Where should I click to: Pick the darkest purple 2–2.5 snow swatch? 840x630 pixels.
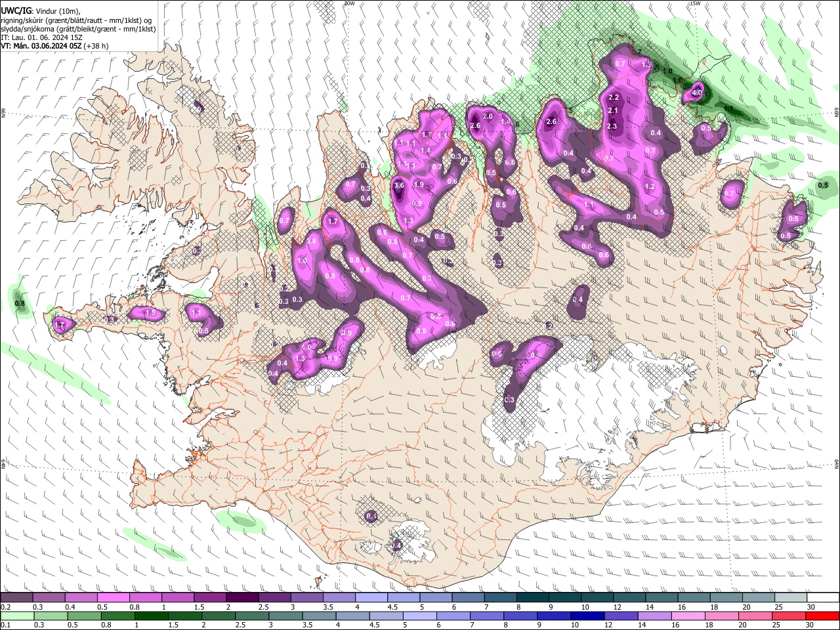pos(242,598)
